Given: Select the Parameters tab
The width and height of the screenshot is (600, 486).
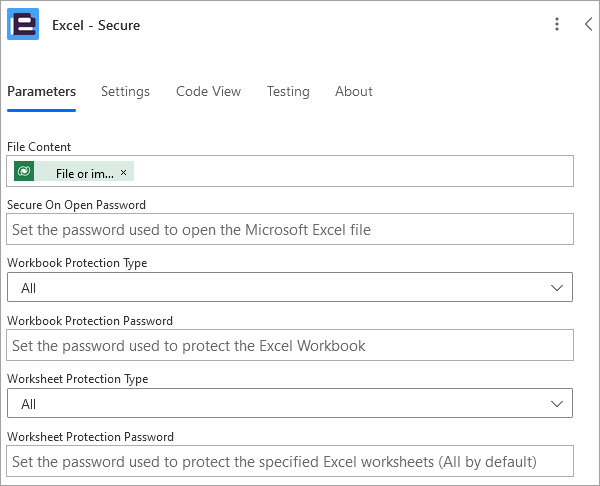Looking at the screenshot, I should tap(41, 91).
